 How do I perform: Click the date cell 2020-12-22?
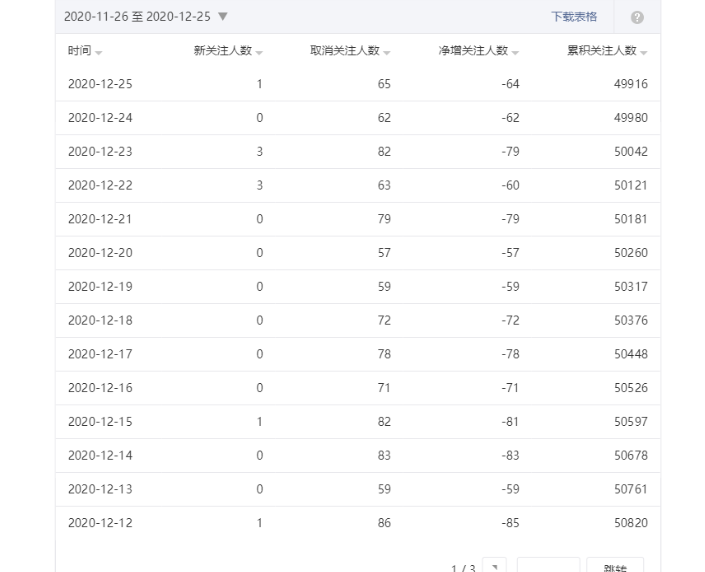(100, 185)
